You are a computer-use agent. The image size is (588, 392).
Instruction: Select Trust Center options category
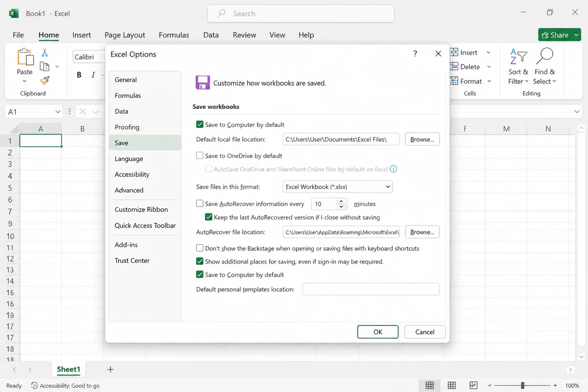145,261
